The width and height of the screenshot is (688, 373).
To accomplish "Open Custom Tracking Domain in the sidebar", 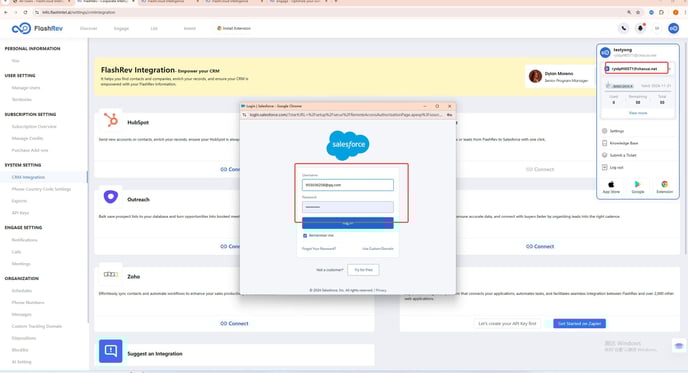I will click(36, 326).
